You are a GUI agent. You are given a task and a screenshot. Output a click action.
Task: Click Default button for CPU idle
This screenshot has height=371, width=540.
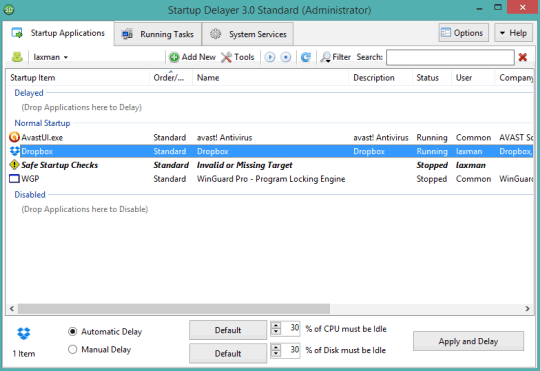[228, 330]
